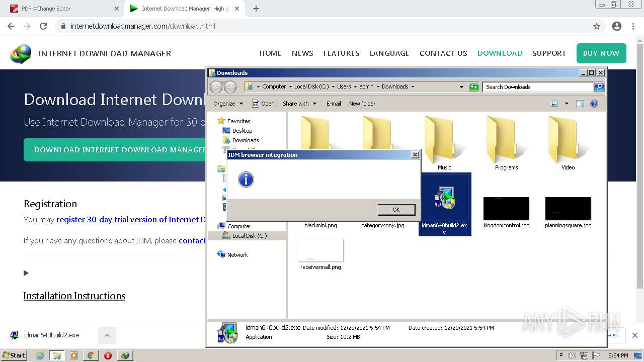Click the BUY NOW button
This screenshot has width=644, height=362.
(601, 53)
